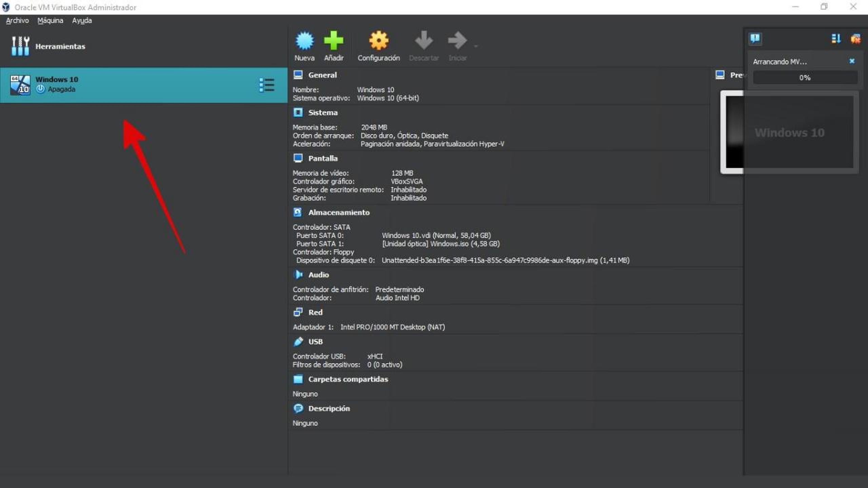Select the Herramientas tools icon
This screenshot has width=868, height=488.
point(20,46)
